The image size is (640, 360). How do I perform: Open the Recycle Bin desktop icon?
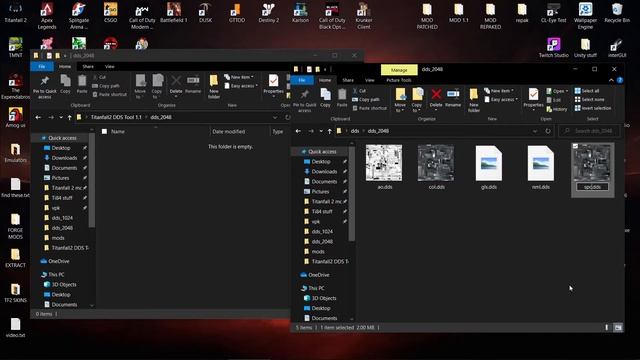pyautogui.click(x=617, y=12)
